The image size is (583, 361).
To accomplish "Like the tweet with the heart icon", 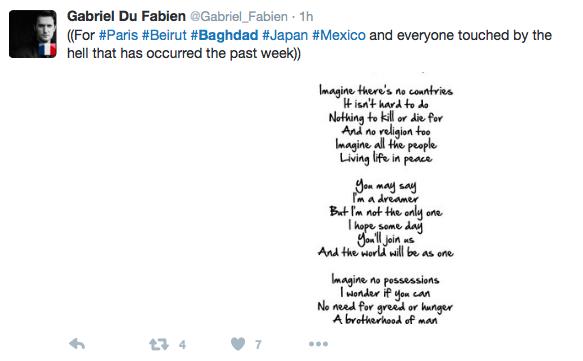I will pyautogui.click(x=238, y=344).
